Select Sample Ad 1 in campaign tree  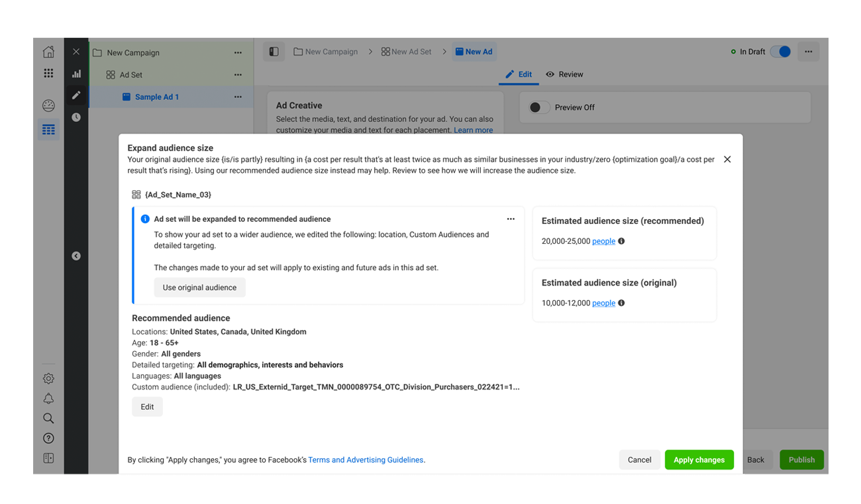tap(157, 97)
